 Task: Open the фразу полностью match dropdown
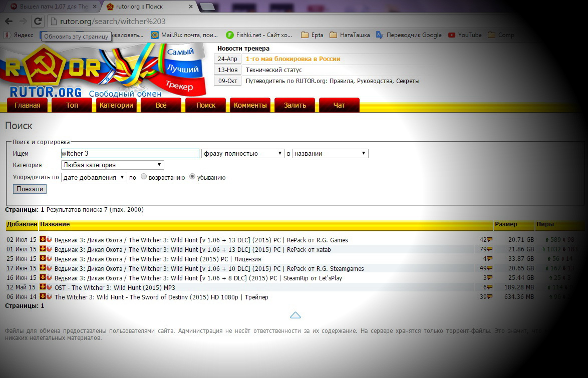[x=243, y=153]
